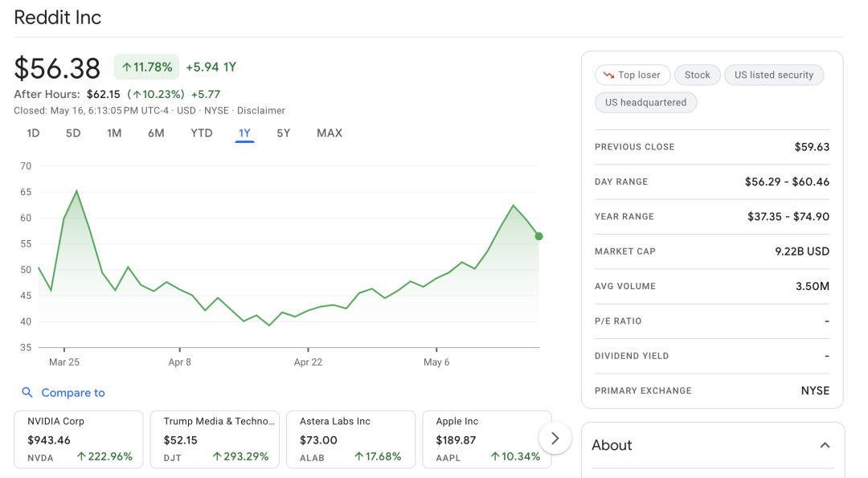
Task: Click the $56.38 stock price
Action: (57, 68)
